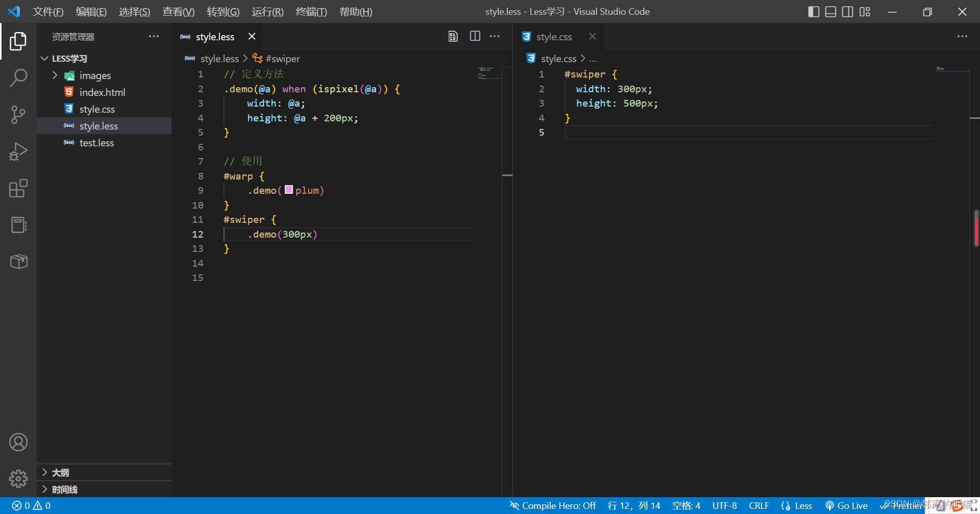This screenshot has width=980, height=514.
Task: Open the 查看(V) menu
Action: [178, 12]
